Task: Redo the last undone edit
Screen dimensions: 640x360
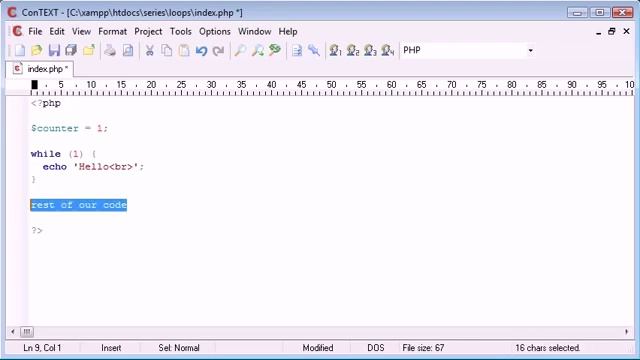Action: click(218, 51)
